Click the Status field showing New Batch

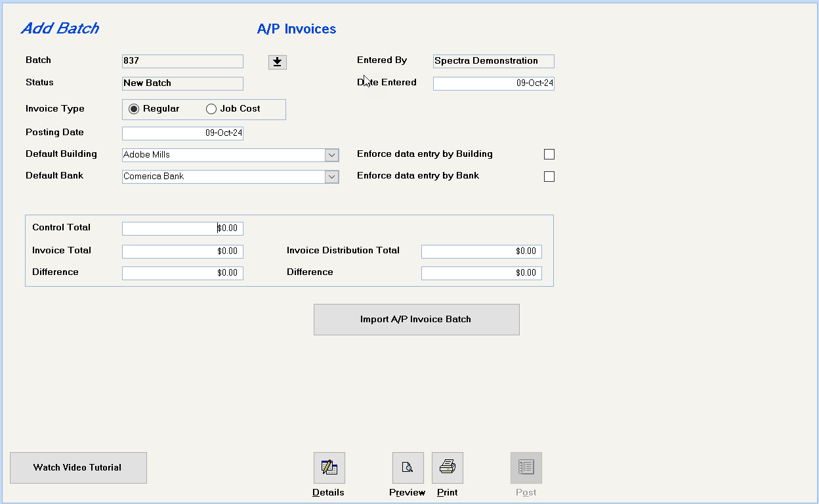click(x=182, y=83)
